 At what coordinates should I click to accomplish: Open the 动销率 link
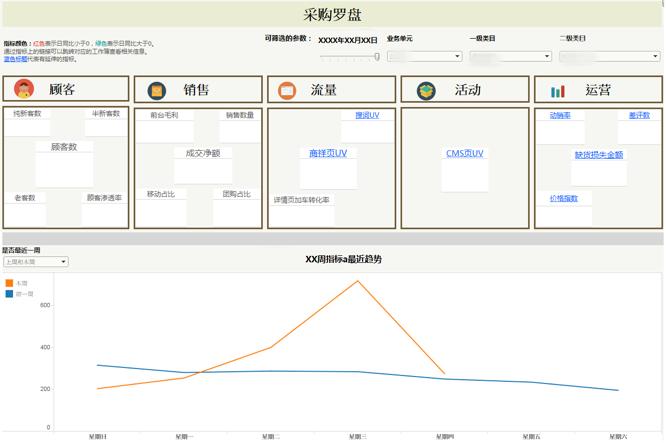point(560,115)
